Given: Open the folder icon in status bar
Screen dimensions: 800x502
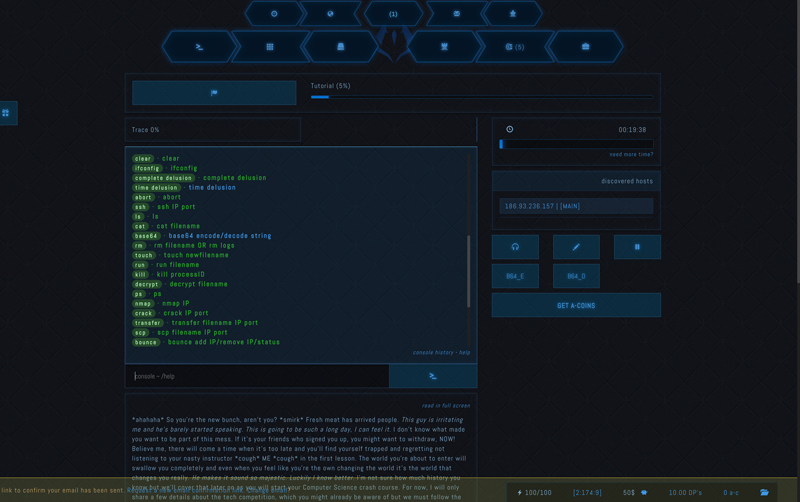Looking at the screenshot, I should tap(764, 493).
